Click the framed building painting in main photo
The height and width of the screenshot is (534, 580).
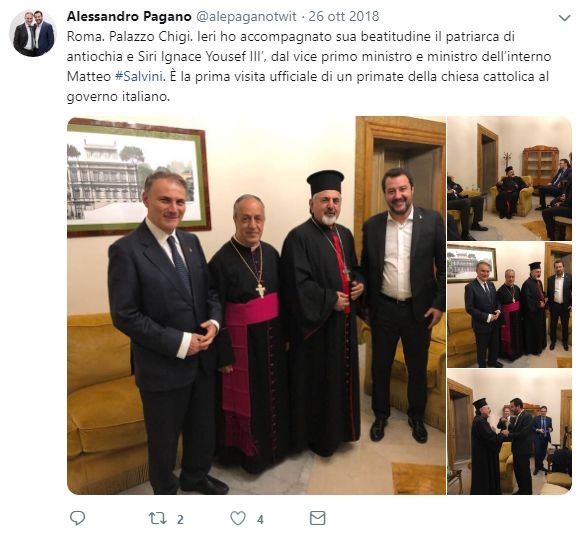point(139,178)
